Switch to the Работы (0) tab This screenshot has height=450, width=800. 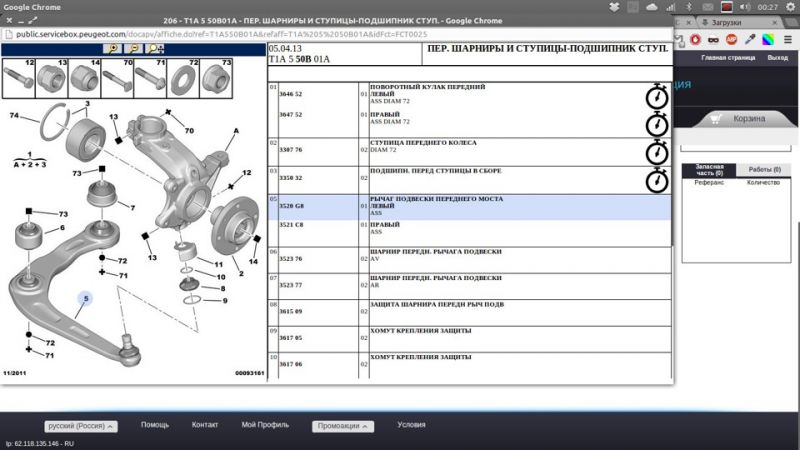coord(764,170)
